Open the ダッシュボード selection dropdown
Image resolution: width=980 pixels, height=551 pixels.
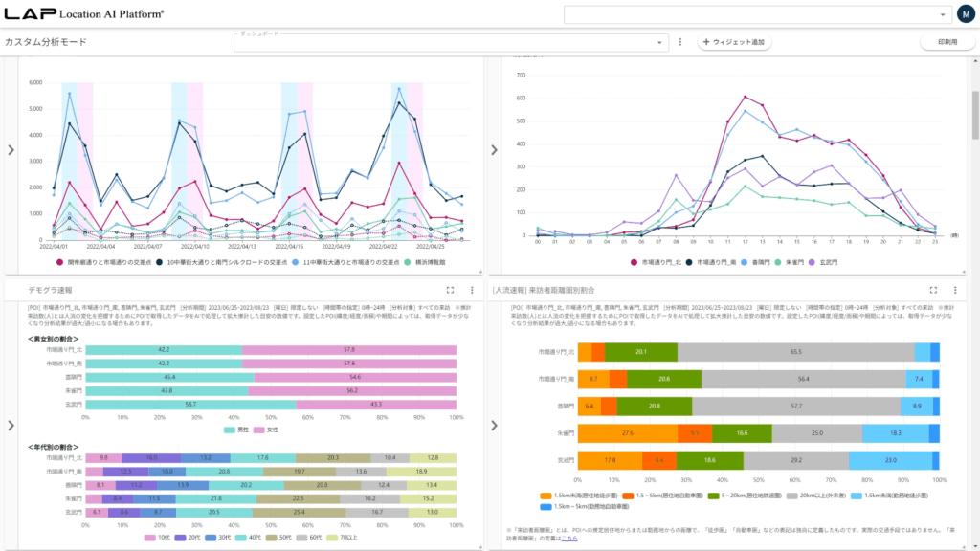[x=451, y=42]
